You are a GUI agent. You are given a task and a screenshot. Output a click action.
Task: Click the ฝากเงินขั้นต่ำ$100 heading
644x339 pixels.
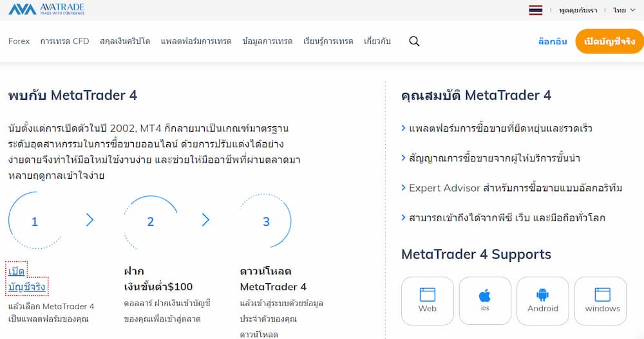158,279
